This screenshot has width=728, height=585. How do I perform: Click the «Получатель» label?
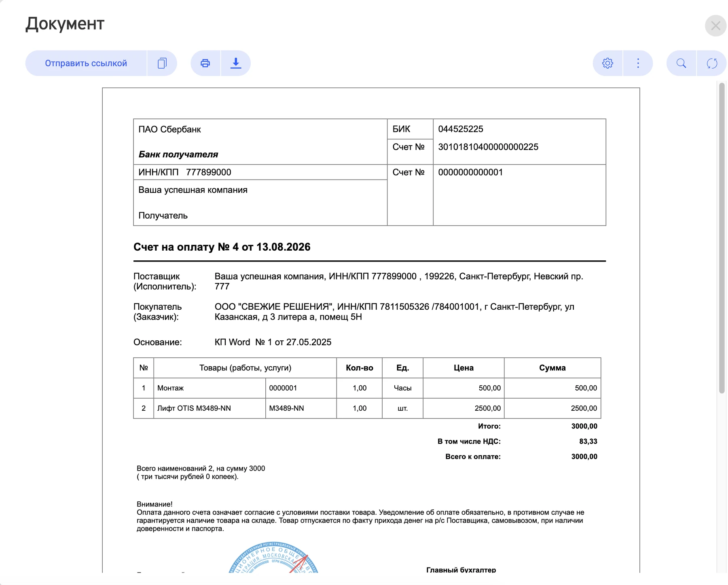[x=163, y=215]
